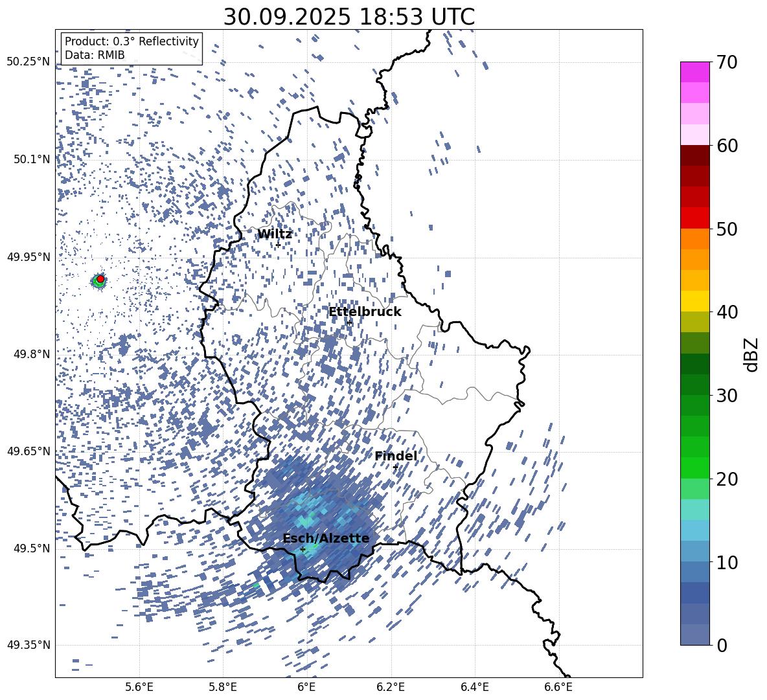The width and height of the screenshot is (767, 700).
Task: Click the dark maroon colorbar segment below 60
Action: pos(694,156)
